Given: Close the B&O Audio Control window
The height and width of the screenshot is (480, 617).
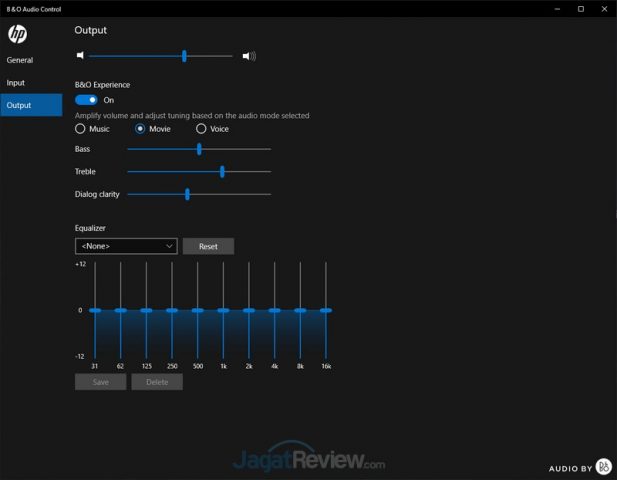Looking at the screenshot, I should (605, 8).
